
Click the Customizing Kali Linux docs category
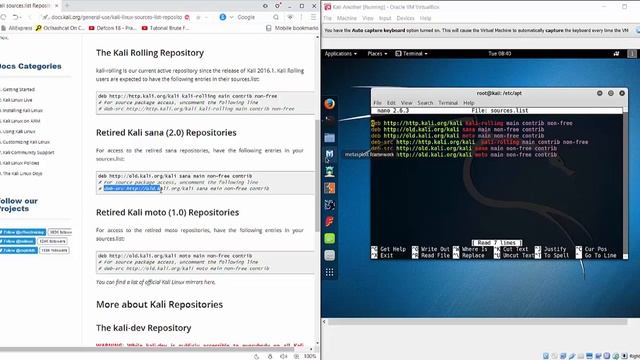(26, 142)
